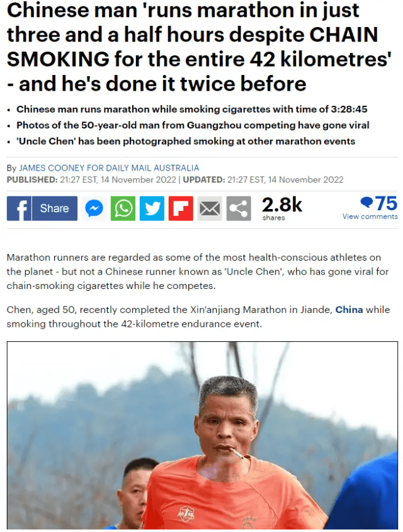Tweet article using the Twitter bird icon
The height and width of the screenshot is (532, 403).
pyautogui.click(x=152, y=208)
